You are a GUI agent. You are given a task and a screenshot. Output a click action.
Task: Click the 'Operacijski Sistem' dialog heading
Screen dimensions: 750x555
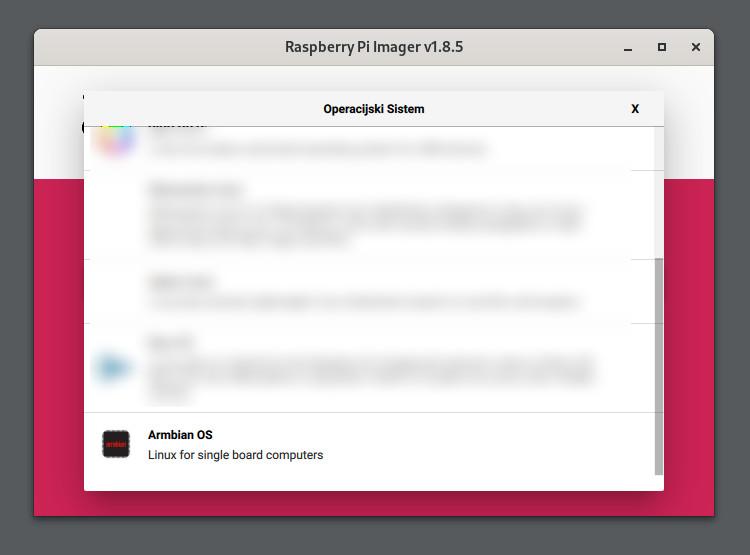(374, 109)
